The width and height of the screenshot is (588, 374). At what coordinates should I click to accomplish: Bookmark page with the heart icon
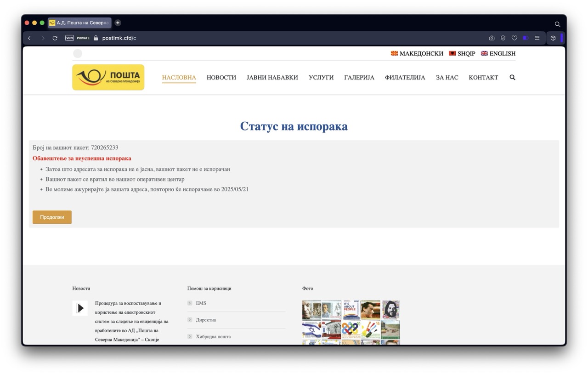pyautogui.click(x=514, y=38)
